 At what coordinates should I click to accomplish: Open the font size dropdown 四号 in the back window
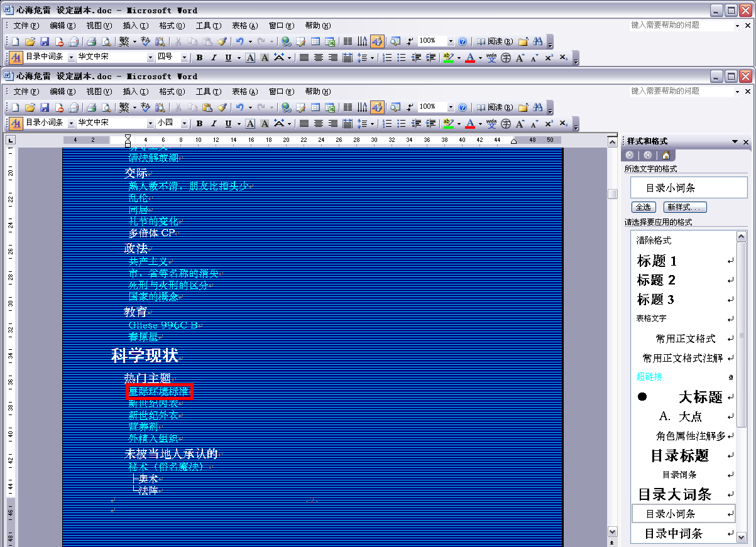(x=185, y=58)
